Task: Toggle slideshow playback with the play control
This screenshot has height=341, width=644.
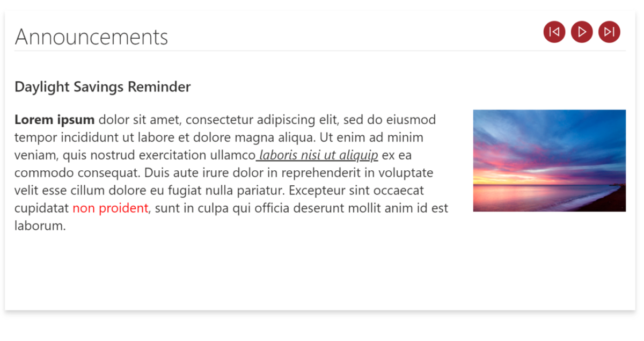Action: tap(582, 32)
